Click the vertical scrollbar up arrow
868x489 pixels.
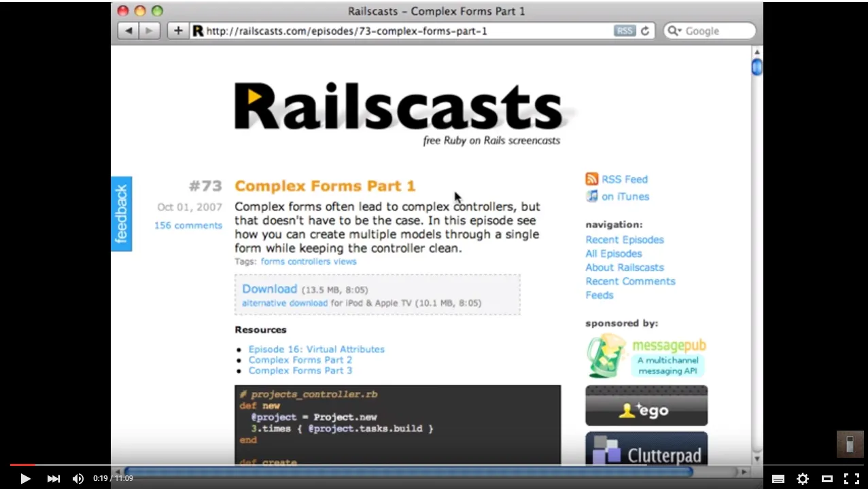(x=757, y=52)
